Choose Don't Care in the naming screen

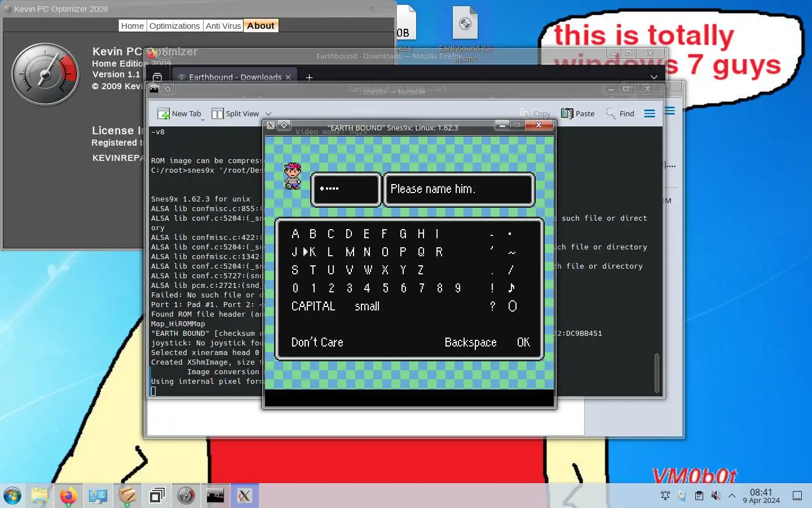pyautogui.click(x=317, y=342)
